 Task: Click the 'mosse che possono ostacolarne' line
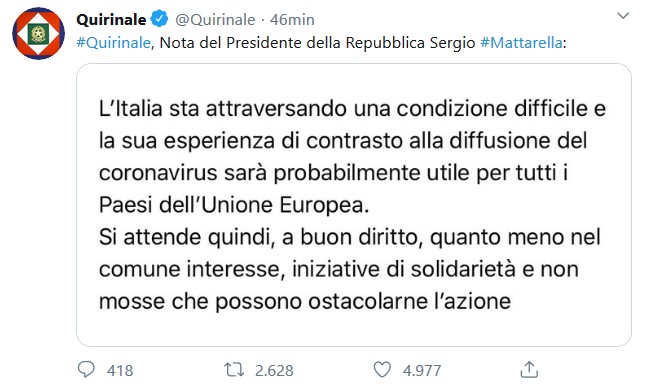[305, 301]
